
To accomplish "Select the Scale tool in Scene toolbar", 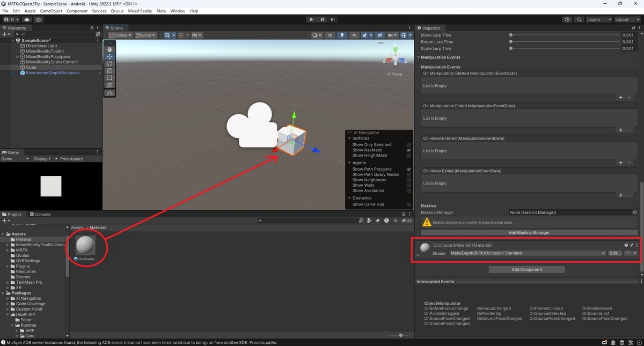I will (109, 70).
